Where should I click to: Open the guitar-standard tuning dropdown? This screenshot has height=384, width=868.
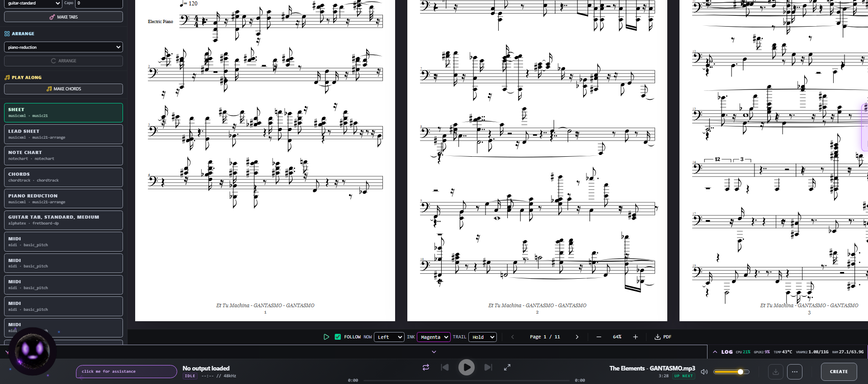[x=33, y=3]
